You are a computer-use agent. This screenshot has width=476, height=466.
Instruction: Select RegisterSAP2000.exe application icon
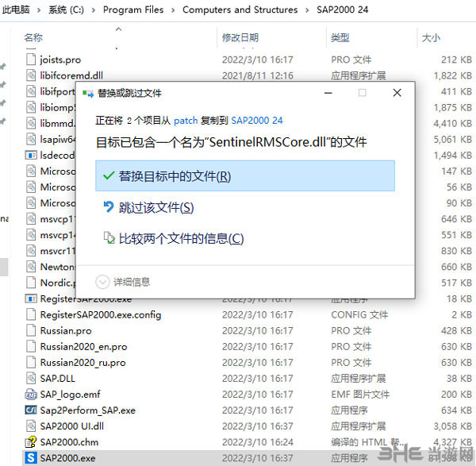tap(31, 298)
